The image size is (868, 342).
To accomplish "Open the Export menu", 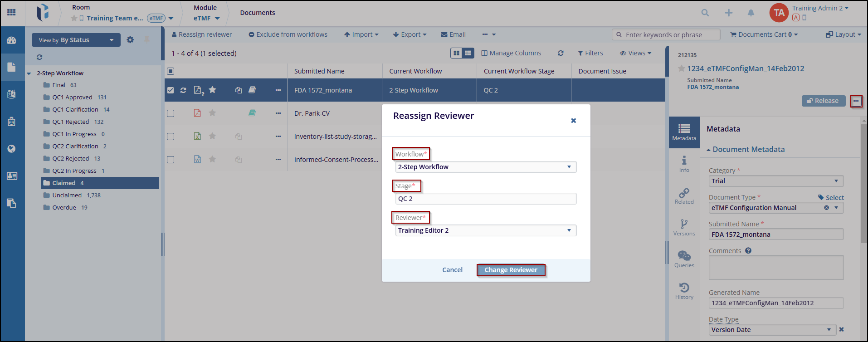I will tap(410, 34).
